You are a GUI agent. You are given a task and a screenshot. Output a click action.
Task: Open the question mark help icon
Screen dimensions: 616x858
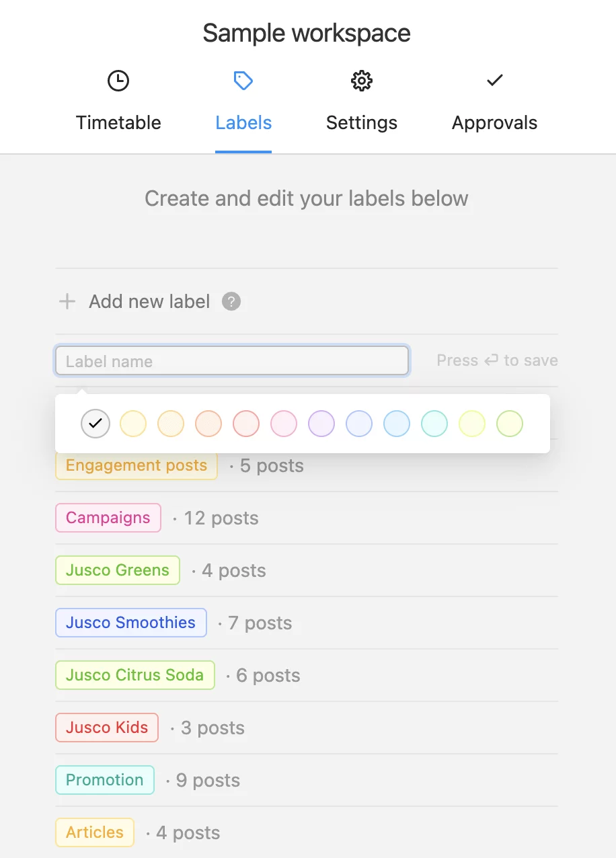pos(231,301)
